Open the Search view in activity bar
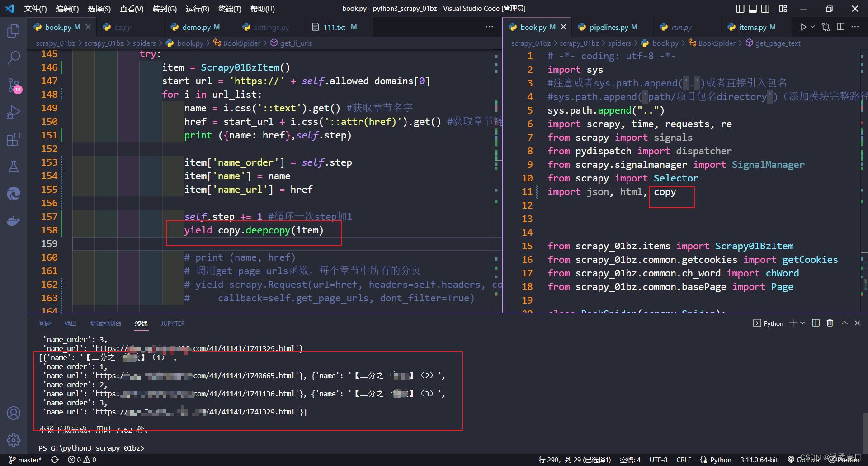This screenshot has height=466, width=868. pyautogui.click(x=14, y=57)
